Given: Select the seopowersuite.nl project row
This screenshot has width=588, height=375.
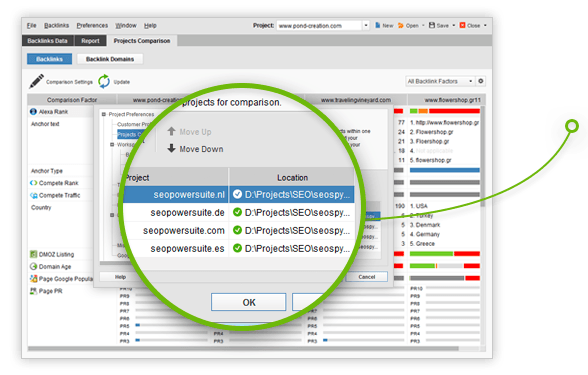Looking at the screenshot, I should pyautogui.click(x=238, y=194).
